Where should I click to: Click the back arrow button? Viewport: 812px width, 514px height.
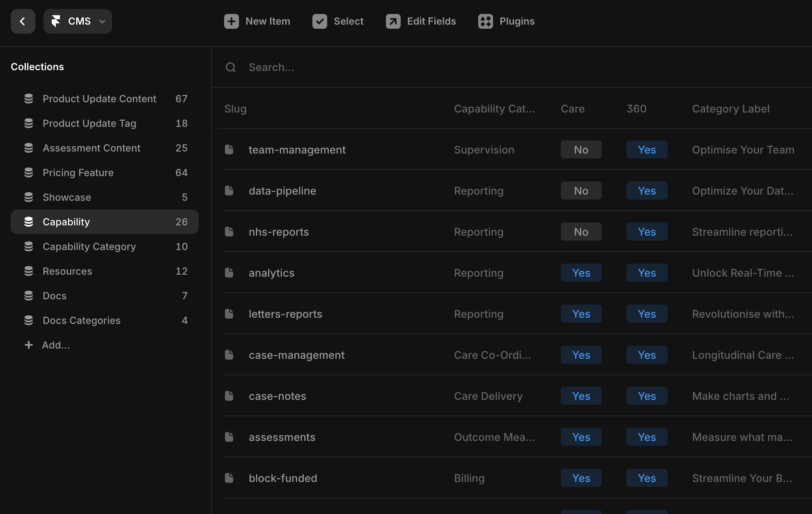coord(23,21)
